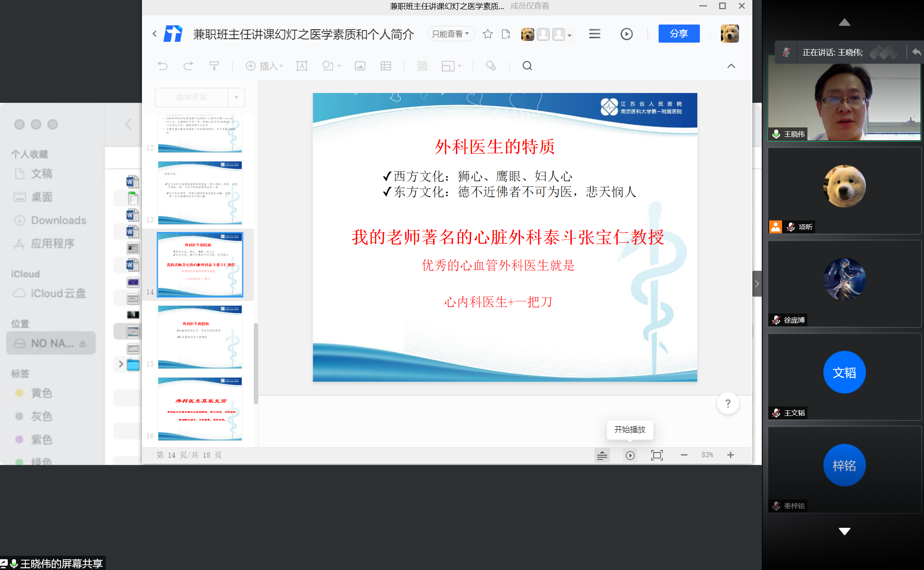This screenshot has height=570, width=924.
Task: Select iCloud云盘 in Finder sidebar
Action: click(58, 294)
